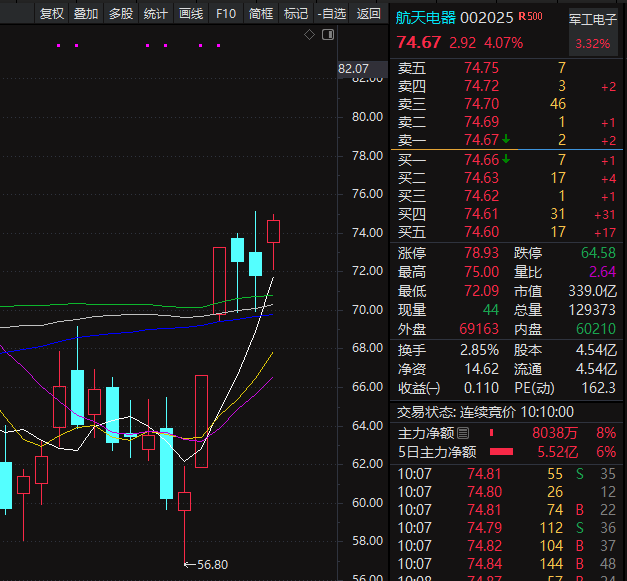Select the 卖五 price 74.75

[x=481, y=68]
